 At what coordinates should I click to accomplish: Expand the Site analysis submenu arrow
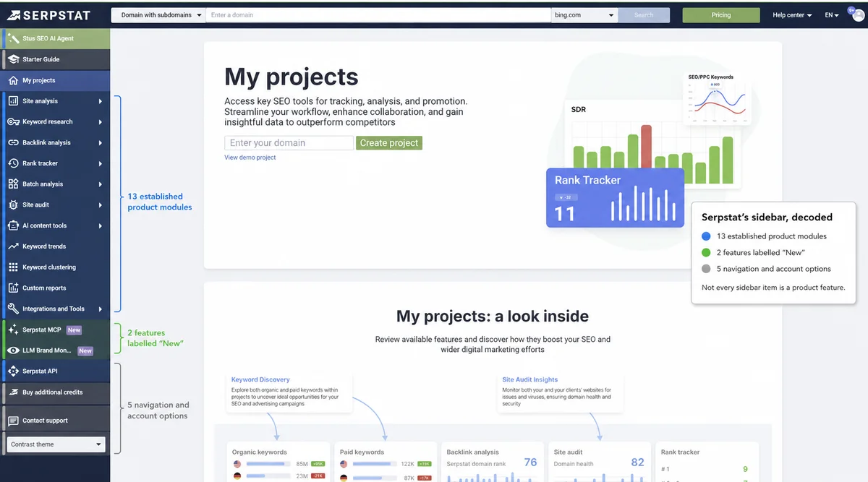coord(101,101)
